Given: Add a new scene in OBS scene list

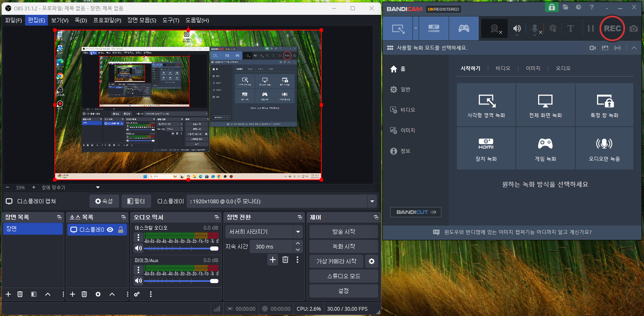Looking at the screenshot, I should coord(8,294).
